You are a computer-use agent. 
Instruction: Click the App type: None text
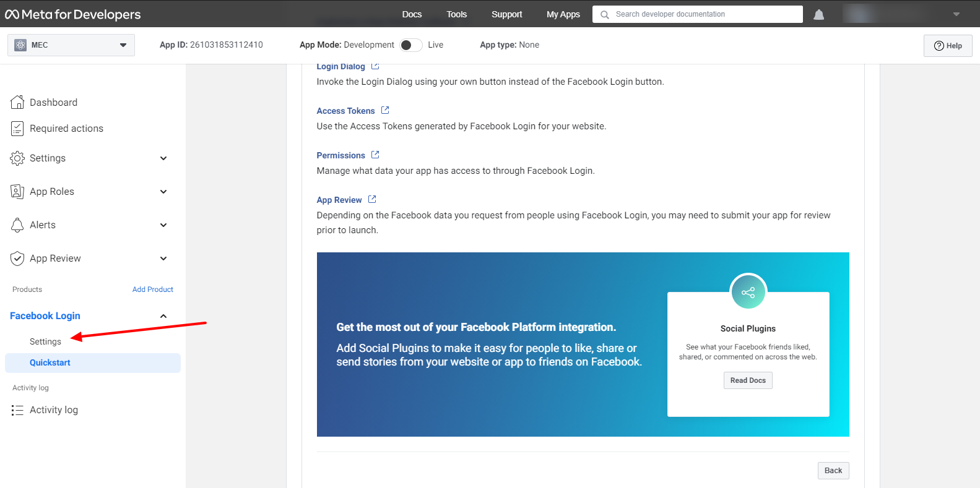510,45
